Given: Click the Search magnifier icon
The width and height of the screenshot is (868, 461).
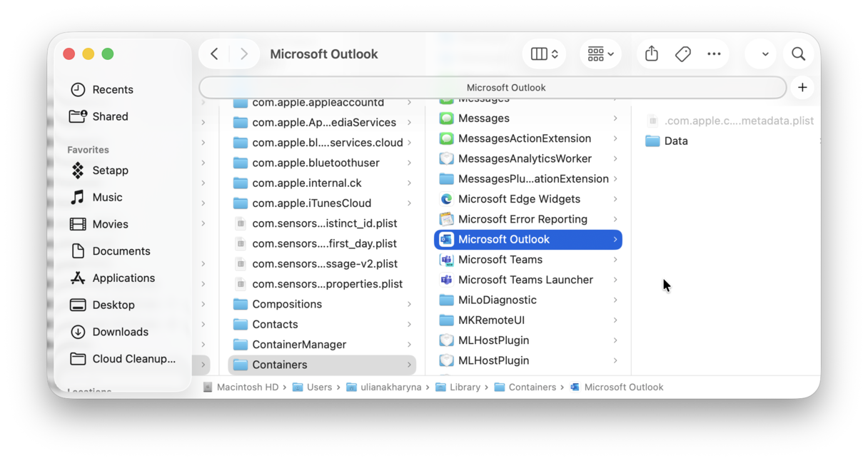Looking at the screenshot, I should tap(798, 54).
